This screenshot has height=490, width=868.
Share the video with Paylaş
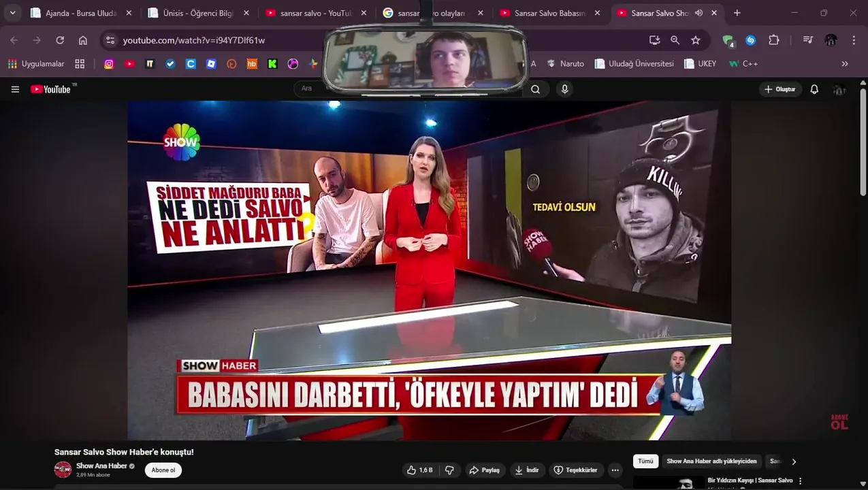(485, 470)
